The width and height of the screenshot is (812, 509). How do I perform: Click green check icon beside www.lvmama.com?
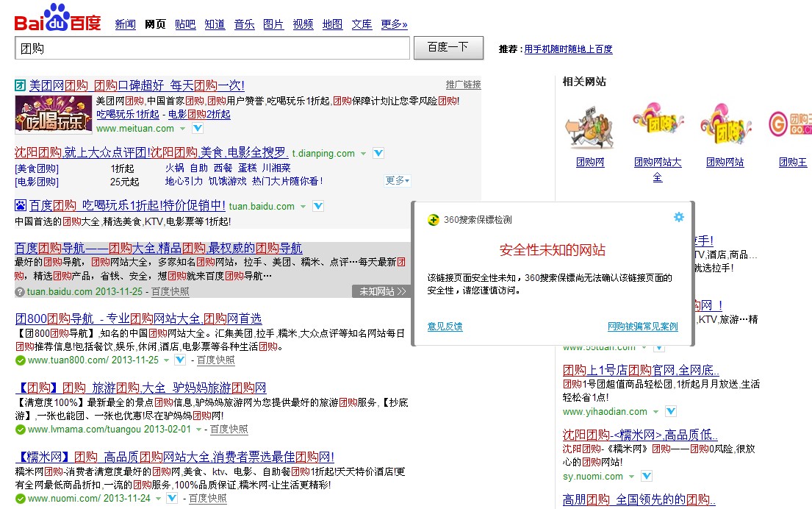click(20, 430)
